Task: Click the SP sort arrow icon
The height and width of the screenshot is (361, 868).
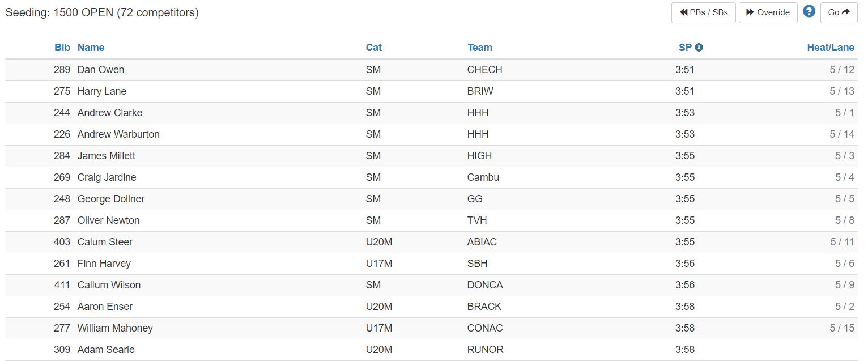Action: [x=699, y=48]
